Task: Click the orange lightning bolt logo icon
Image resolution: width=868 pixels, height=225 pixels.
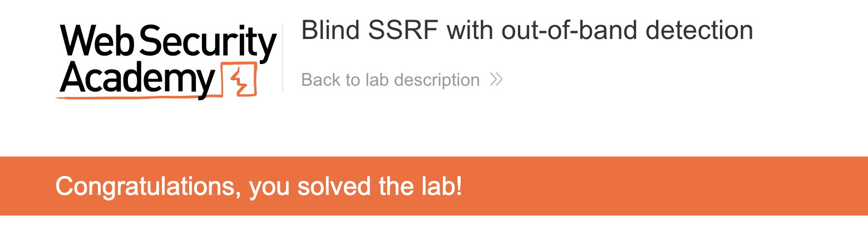Action: [x=239, y=80]
